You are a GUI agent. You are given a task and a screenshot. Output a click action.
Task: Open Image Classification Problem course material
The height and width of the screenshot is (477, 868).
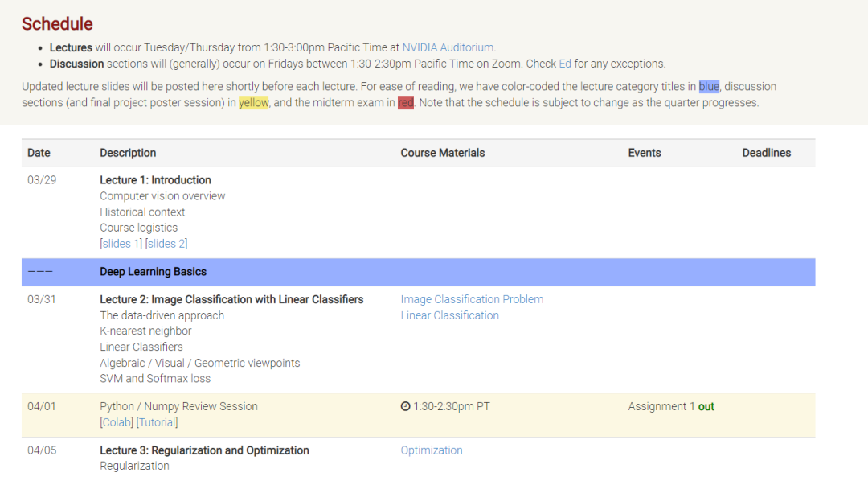pyautogui.click(x=472, y=299)
